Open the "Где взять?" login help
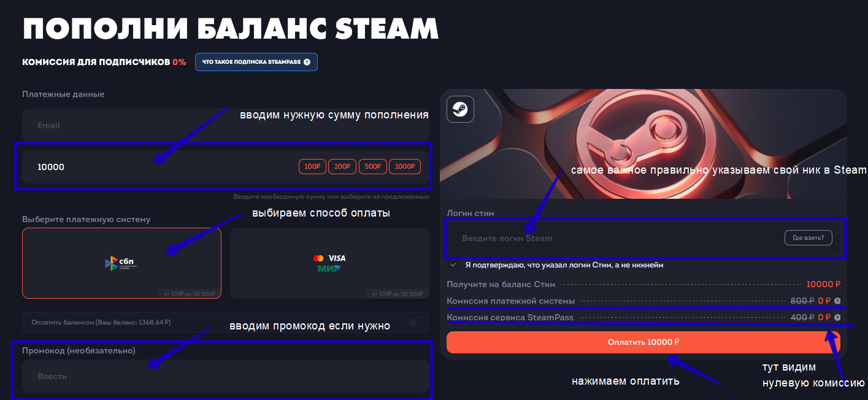This screenshot has width=868, height=400. click(x=808, y=238)
